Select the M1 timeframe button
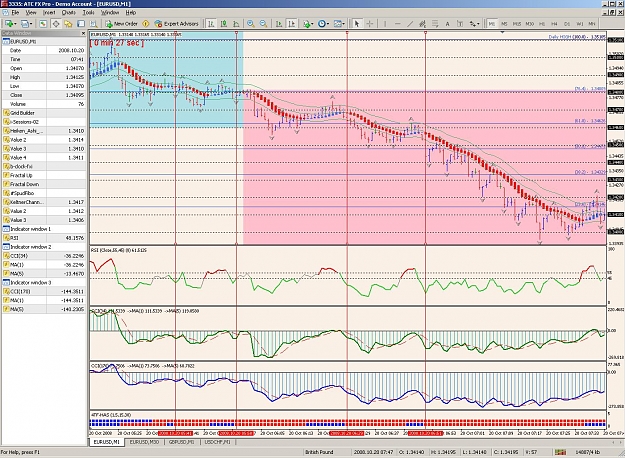 (x=492, y=24)
